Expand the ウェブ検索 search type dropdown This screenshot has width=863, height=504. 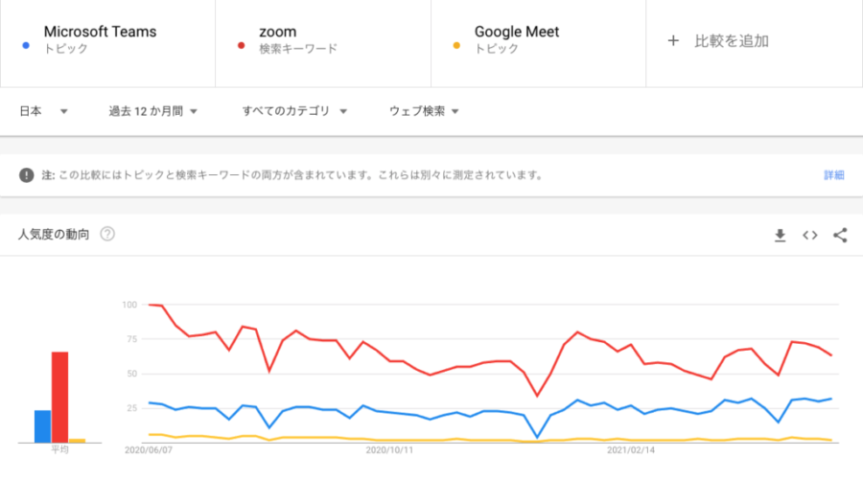pyautogui.click(x=424, y=111)
